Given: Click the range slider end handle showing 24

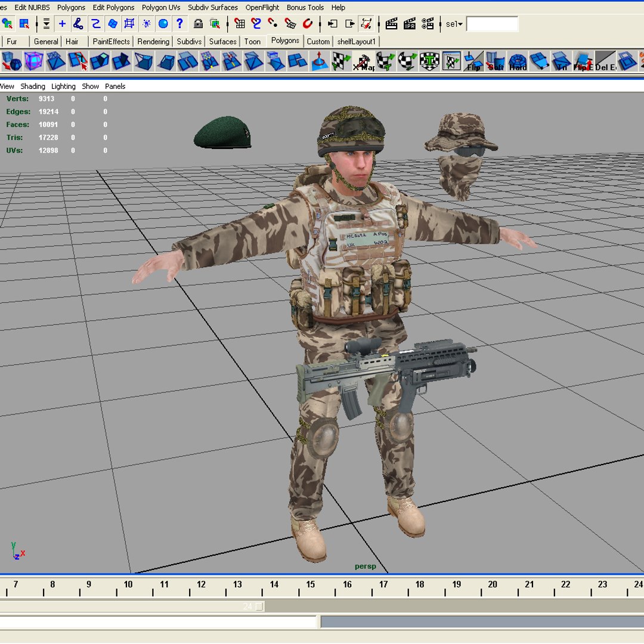Looking at the screenshot, I should [259, 606].
